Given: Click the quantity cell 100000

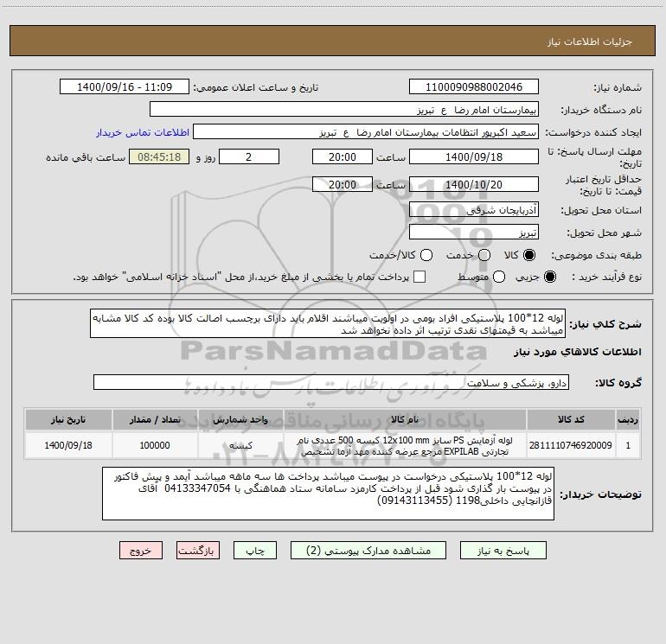Looking at the screenshot, I should click(x=155, y=445).
